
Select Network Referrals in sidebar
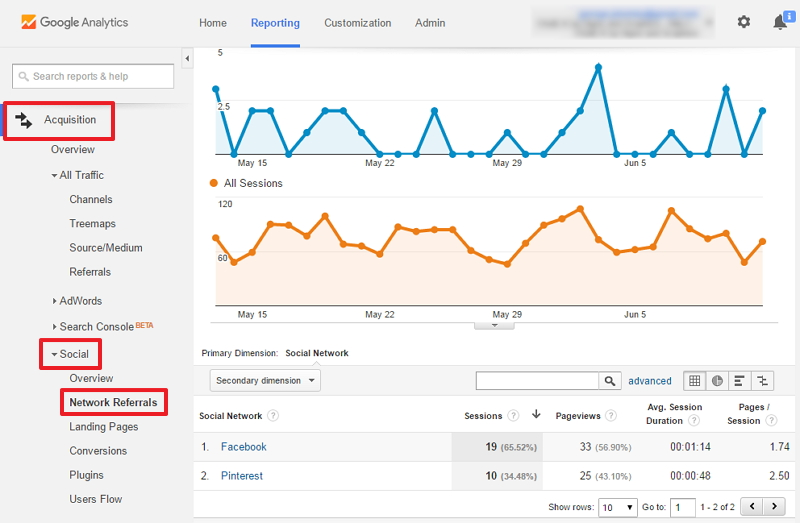pos(113,403)
